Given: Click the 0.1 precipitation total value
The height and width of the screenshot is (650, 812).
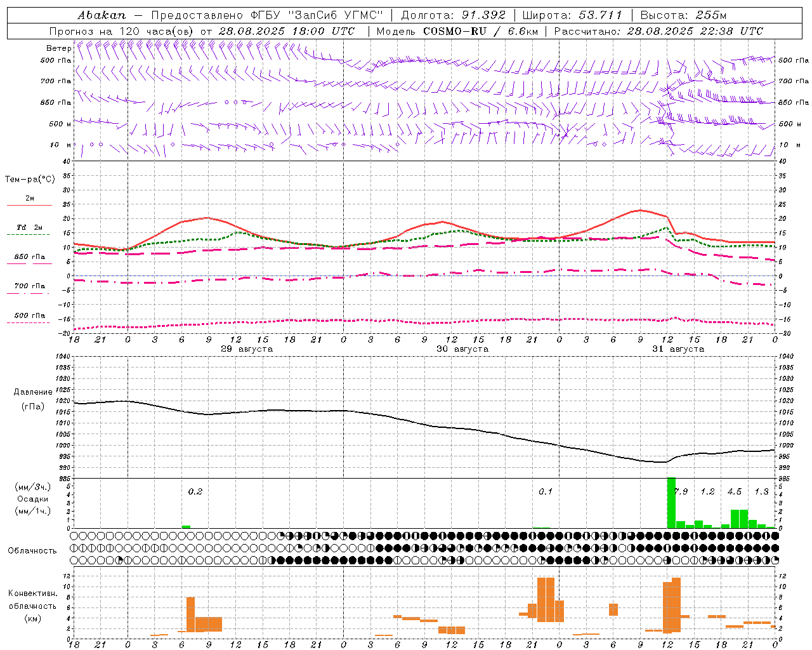Looking at the screenshot, I should [546, 492].
